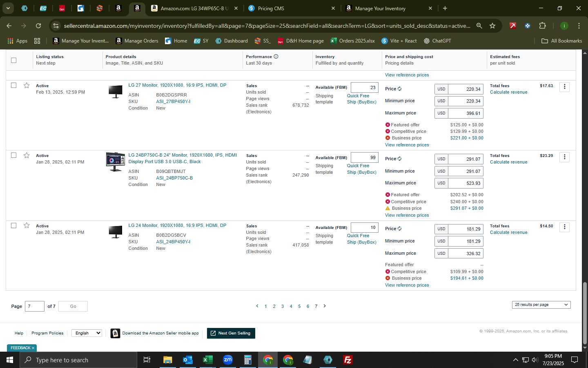Click the page vertical scrollbar
588x368 pixels.
click(585, 313)
